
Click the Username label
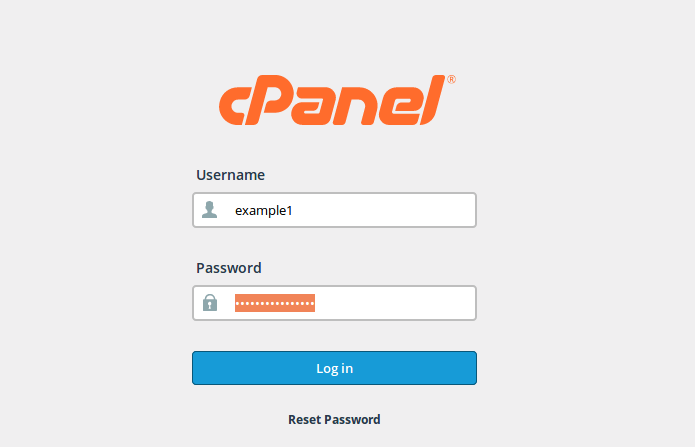(x=230, y=175)
